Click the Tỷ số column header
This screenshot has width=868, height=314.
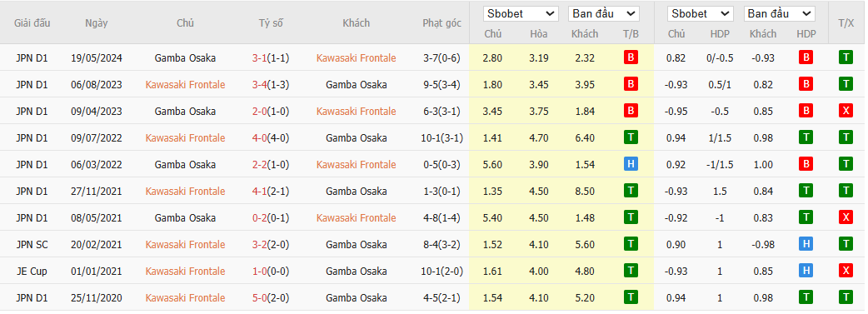[x=271, y=22]
